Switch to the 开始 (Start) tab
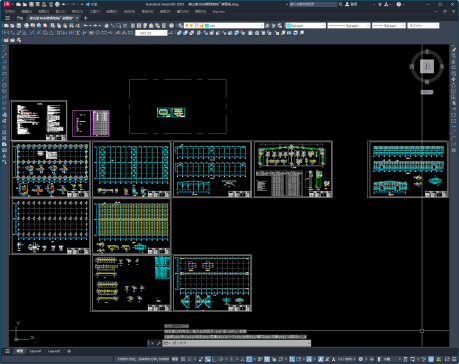Image resolution: width=459 pixels, height=364 pixels. click(20, 18)
